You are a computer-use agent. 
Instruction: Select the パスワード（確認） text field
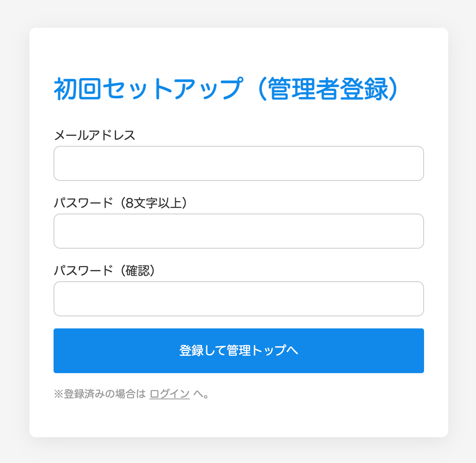238,299
